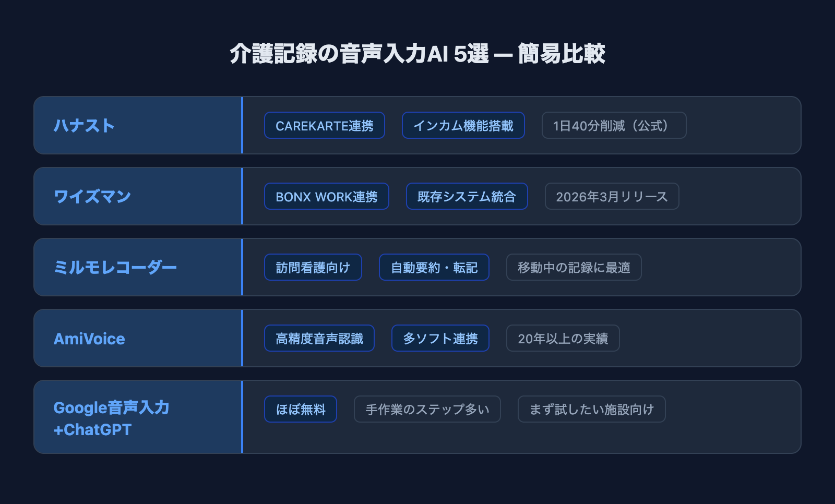Click the ハナスト row label
The height and width of the screenshot is (504, 835).
pos(84,126)
